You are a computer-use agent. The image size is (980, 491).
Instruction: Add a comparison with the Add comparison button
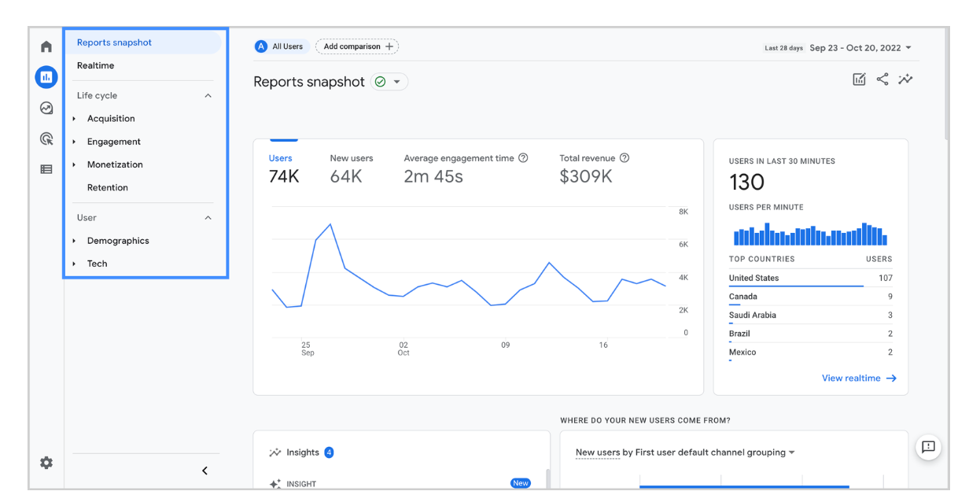point(356,46)
